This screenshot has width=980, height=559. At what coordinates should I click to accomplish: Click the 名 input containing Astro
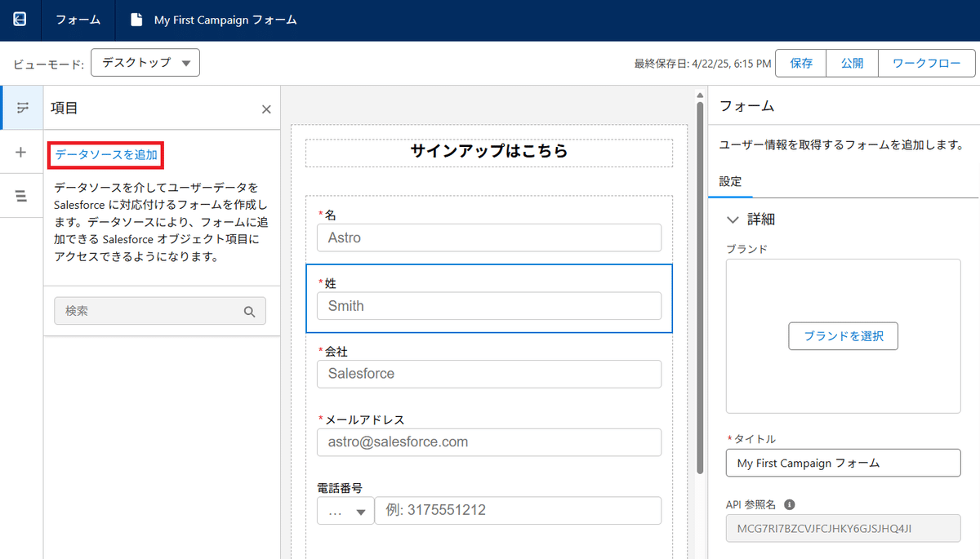pyautogui.click(x=489, y=237)
